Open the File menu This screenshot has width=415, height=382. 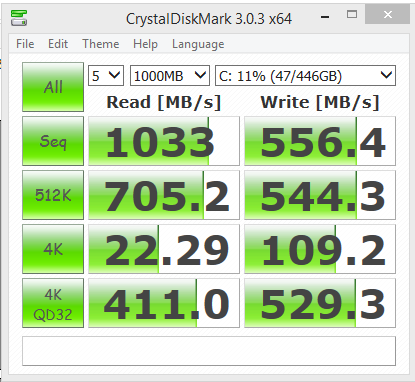click(25, 44)
